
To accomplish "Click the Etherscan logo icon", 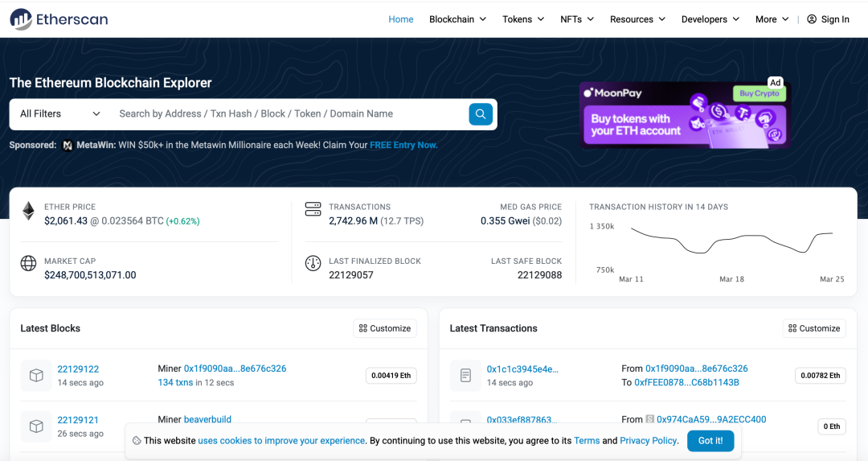I will pyautogui.click(x=21, y=19).
